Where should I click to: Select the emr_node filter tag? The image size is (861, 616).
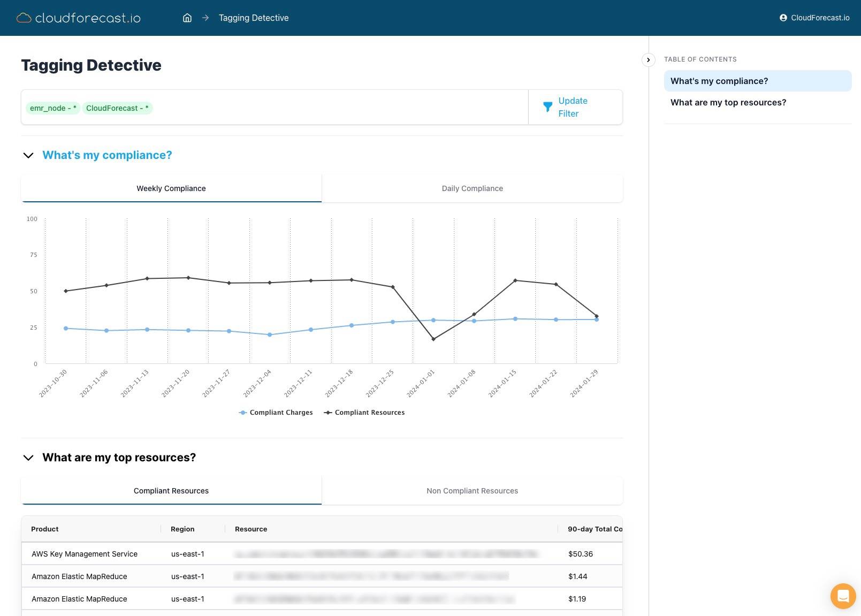click(53, 108)
